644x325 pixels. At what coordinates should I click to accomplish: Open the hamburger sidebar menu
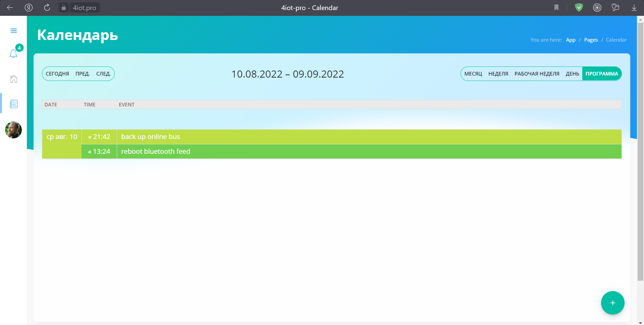point(14,31)
